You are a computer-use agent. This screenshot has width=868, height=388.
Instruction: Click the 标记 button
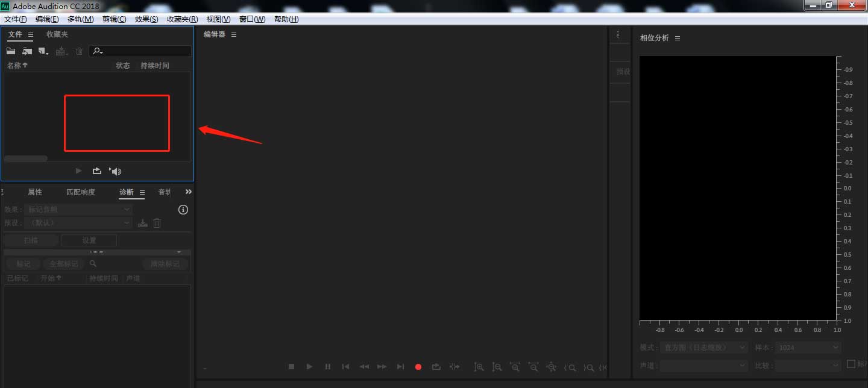tap(24, 264)
